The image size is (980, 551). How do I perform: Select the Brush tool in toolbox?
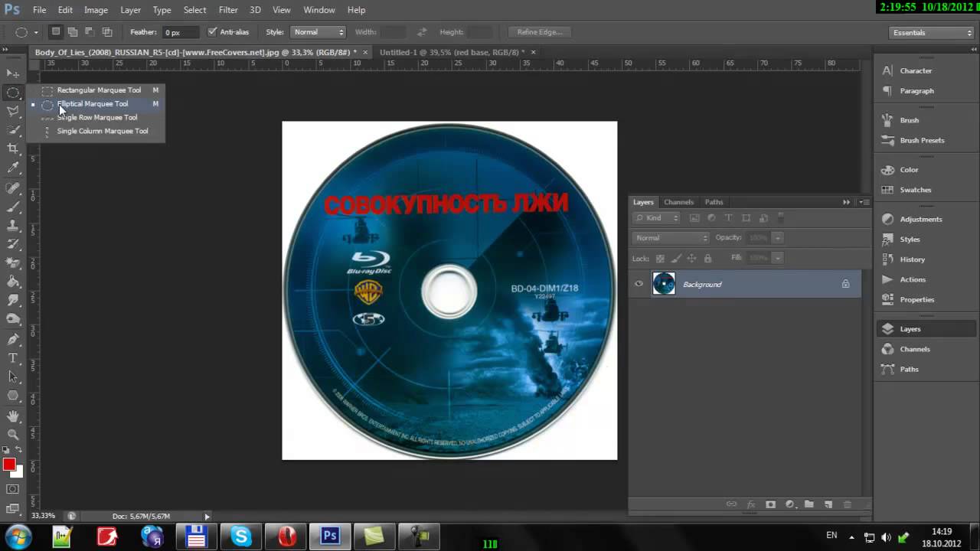tap(13, 207)
